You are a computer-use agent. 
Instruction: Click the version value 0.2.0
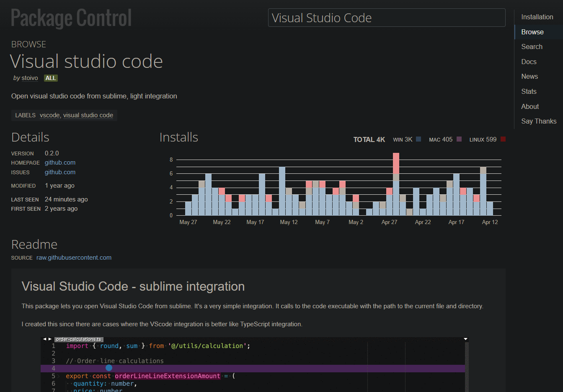pos(52,153)
